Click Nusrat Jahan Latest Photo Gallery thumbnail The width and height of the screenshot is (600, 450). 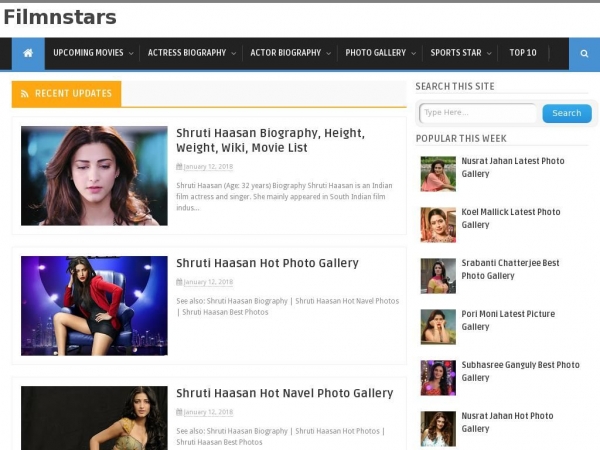click(x=438, y=174)
